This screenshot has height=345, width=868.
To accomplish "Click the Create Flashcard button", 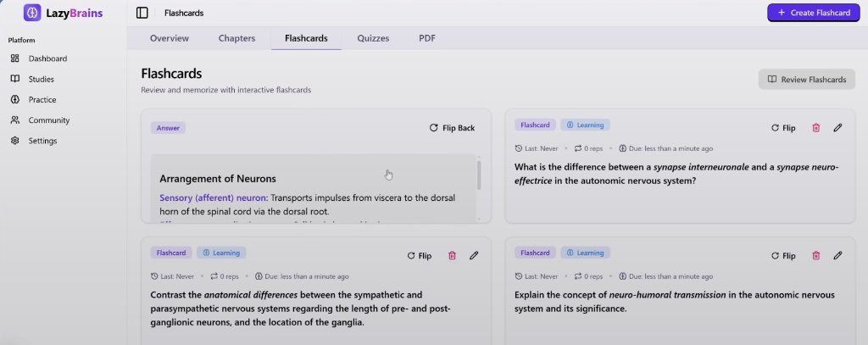I will (813, 13).
